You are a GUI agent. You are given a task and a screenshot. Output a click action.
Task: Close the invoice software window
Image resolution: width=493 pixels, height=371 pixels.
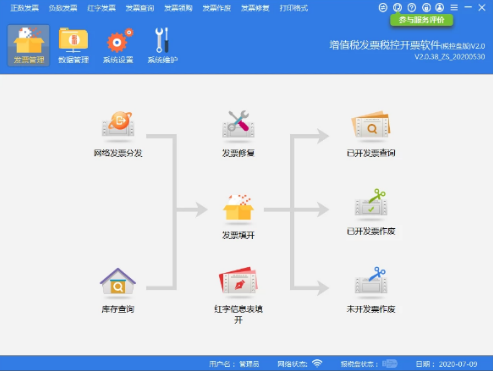[482, 7]
